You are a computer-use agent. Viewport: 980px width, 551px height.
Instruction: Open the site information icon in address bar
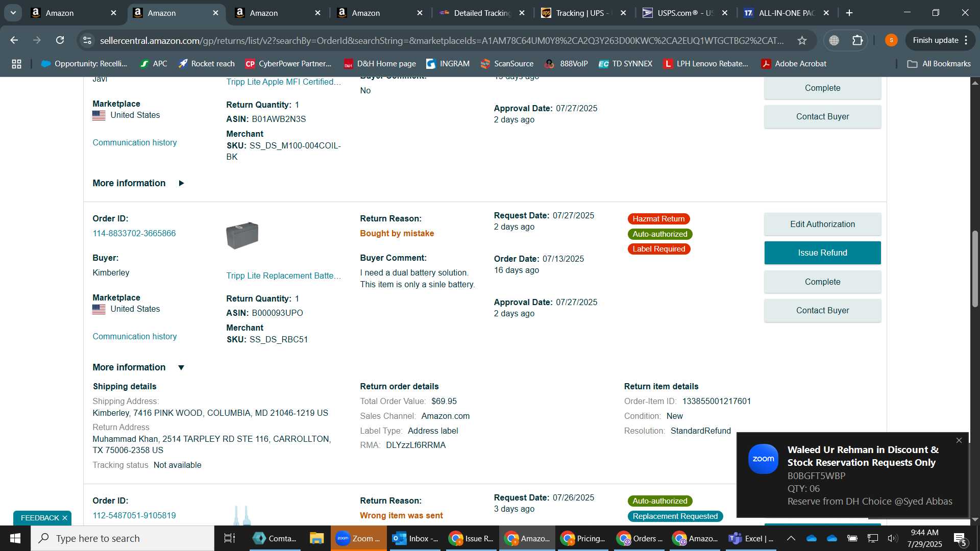tap(87, 40)
